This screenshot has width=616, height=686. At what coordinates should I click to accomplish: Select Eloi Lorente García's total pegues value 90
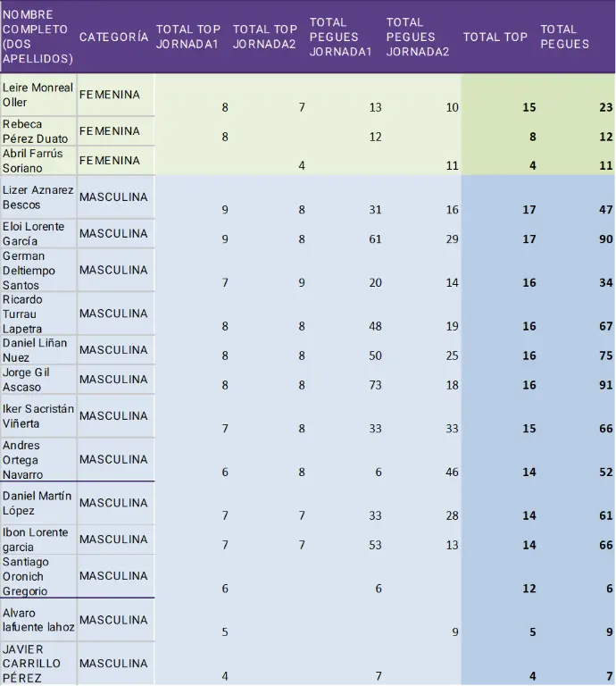coord(605,239)
